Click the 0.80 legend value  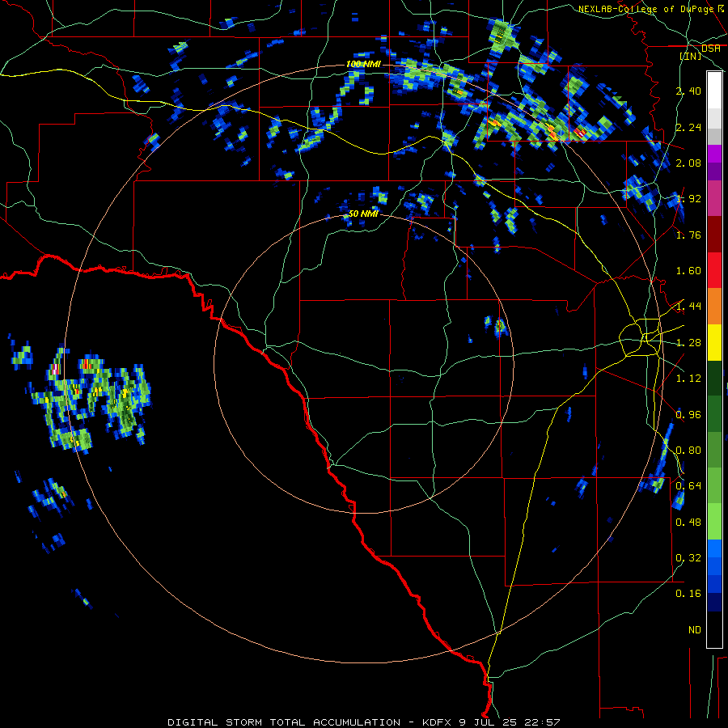[x=688, y=451]
